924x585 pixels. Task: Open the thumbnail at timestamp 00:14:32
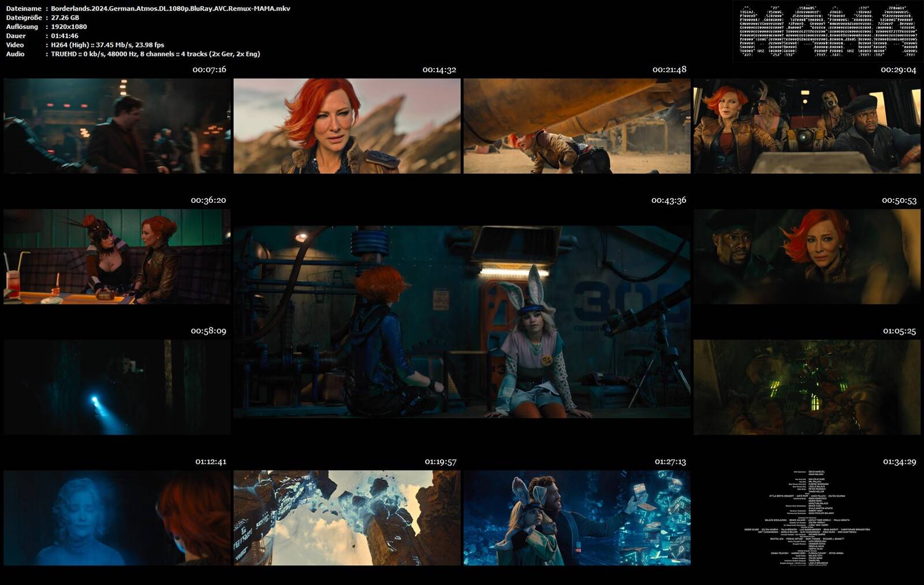coord(347,126)
